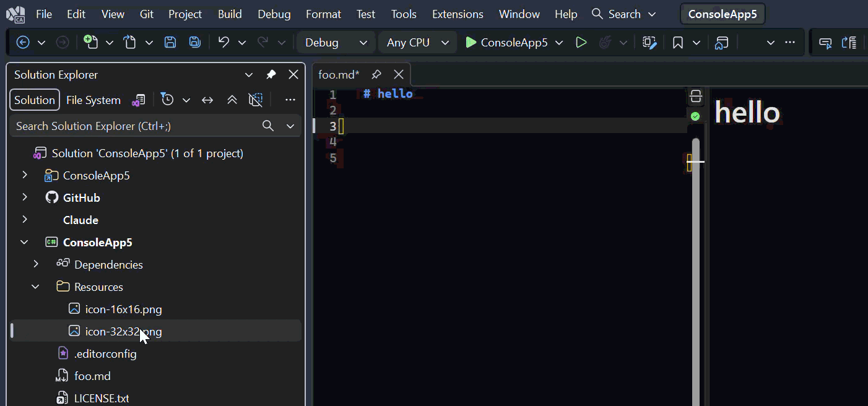868x406 pixels.
Task: Click the split editor icon above the scrollbar
Action: 696,97
